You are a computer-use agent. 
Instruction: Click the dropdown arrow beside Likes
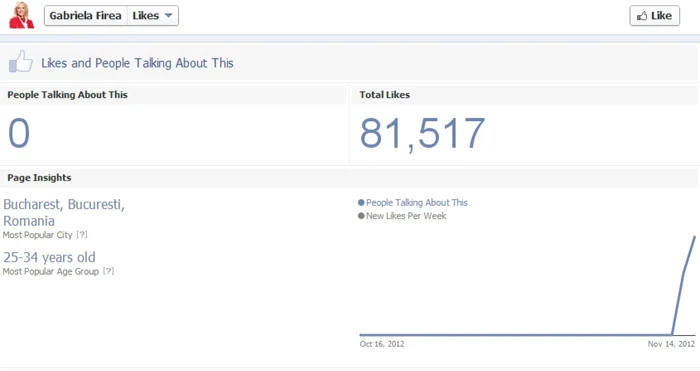(168, 16)
